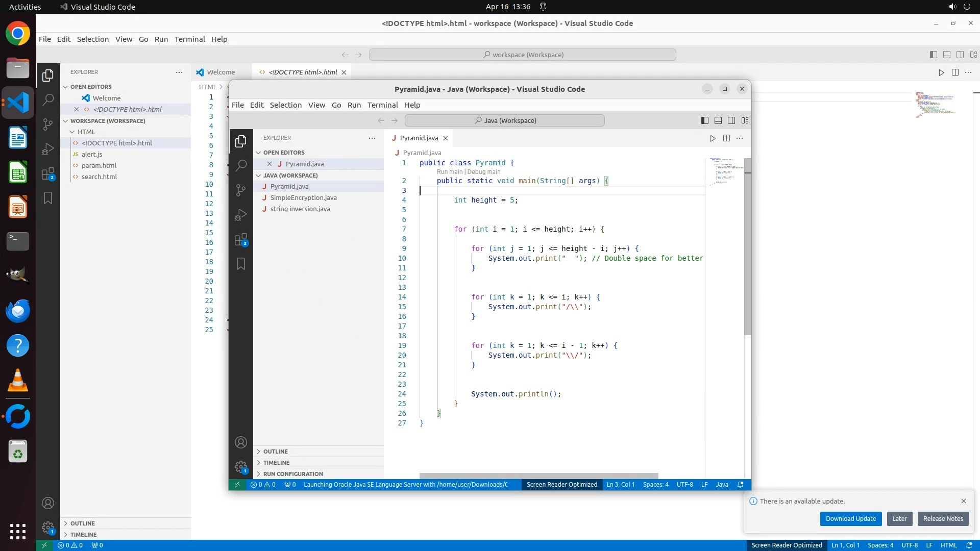This screenshot has width=980, height=551.
Task: Open Manage gear in Java window
Action: [x=241, y=466]
